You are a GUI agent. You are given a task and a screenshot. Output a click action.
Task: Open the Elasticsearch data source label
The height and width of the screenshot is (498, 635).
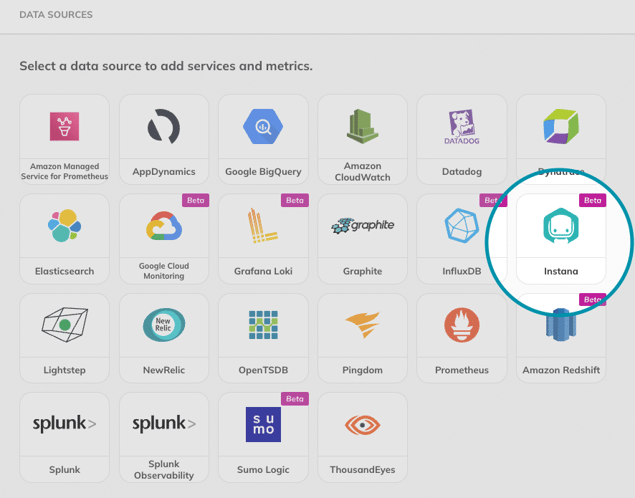click(64, 271)
